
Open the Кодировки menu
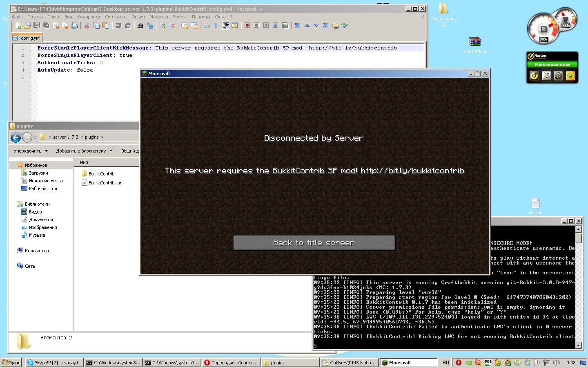(x=89, y=17)
